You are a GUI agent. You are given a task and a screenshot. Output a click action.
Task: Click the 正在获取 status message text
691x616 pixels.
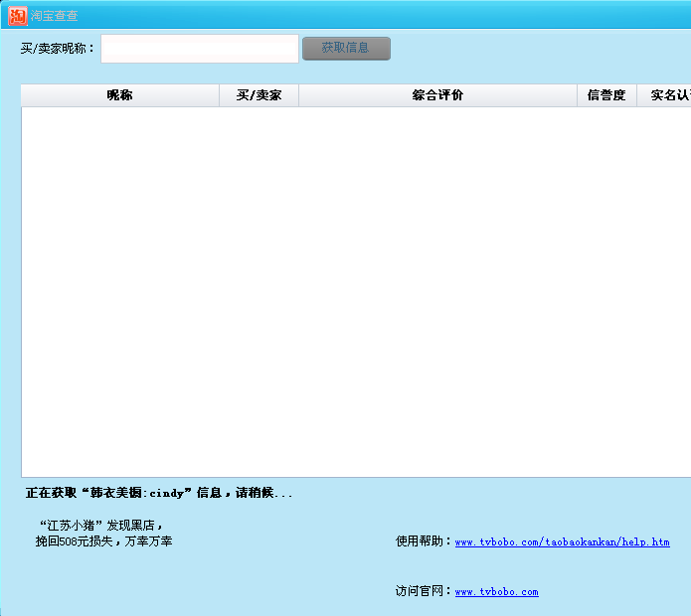click(159, 493)
